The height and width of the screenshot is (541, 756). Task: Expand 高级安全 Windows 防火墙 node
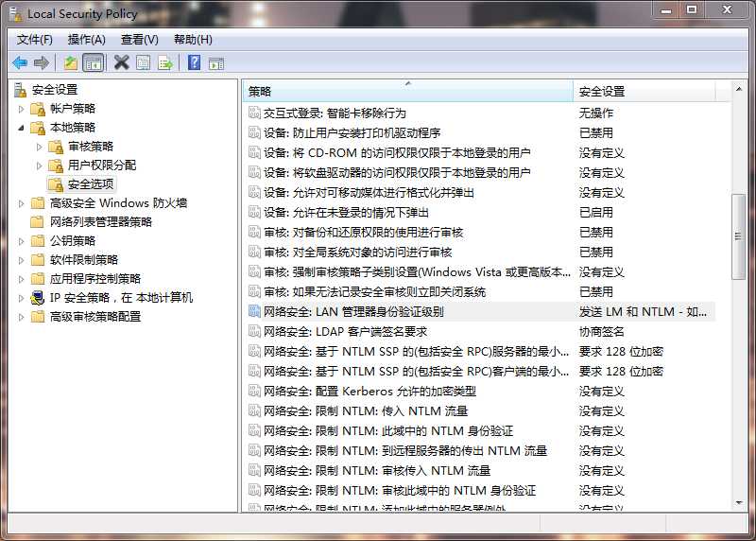coord(21,203)
